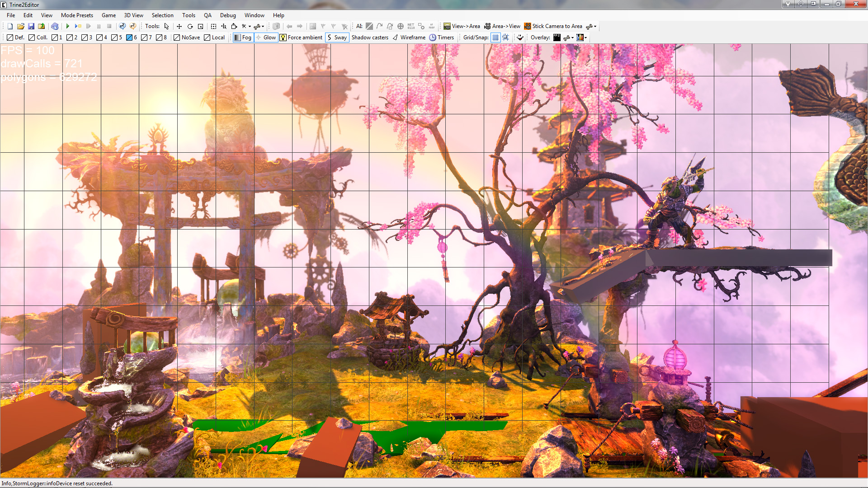Click the NET 0110 icon

pyautogui.click(x=411, y=26)
